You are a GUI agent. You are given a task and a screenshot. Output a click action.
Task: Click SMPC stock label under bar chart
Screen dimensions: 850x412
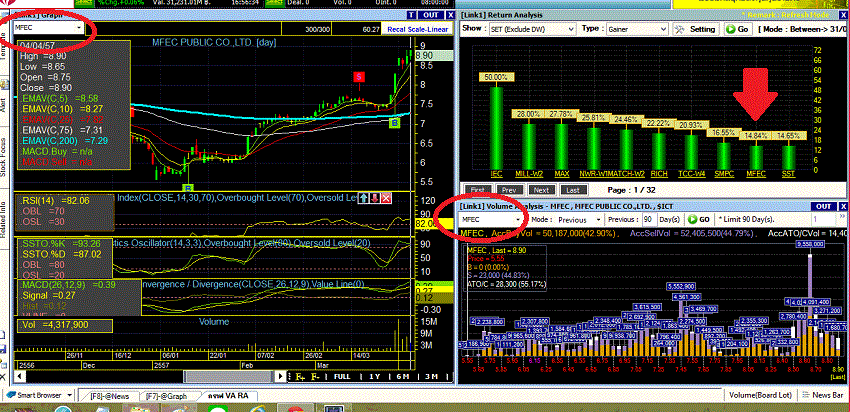[x=724, y=174]
